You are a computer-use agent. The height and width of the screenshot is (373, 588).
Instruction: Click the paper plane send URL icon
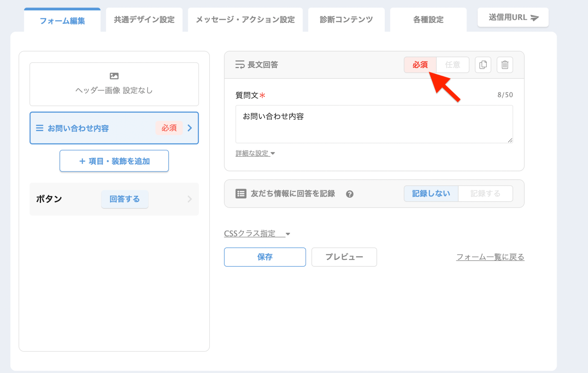535,18
